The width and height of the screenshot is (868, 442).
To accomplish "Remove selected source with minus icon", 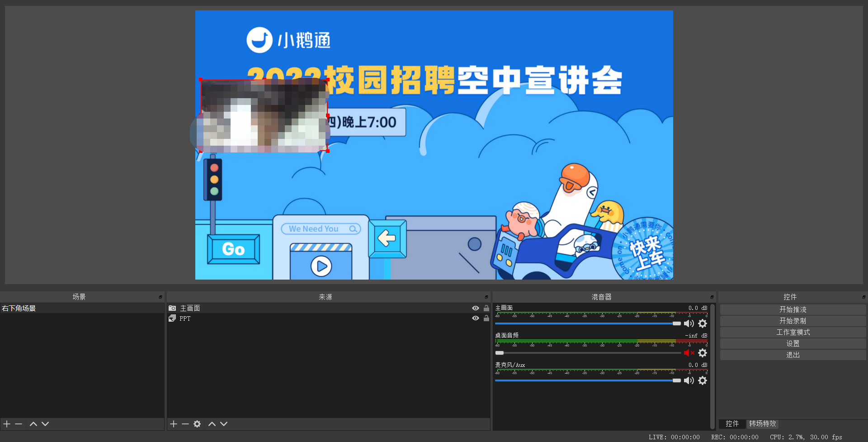I will (x=185, y=424).
